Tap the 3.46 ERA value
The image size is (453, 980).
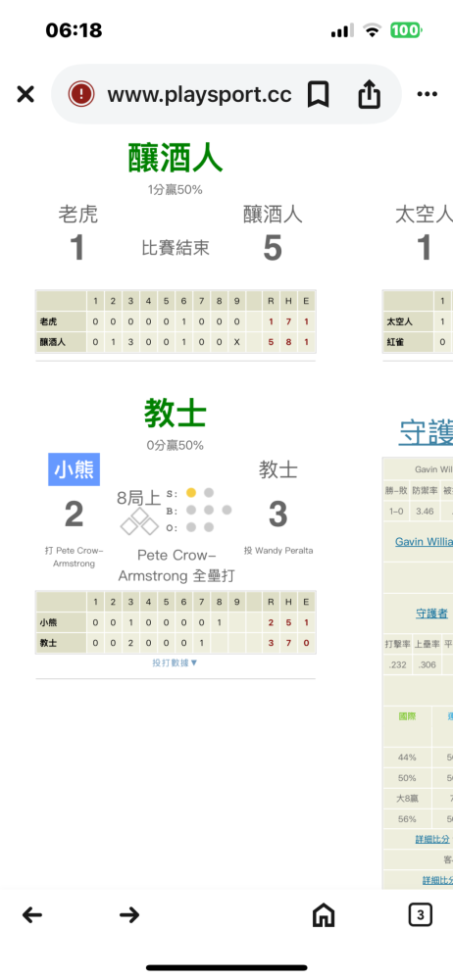click(425, 512)
